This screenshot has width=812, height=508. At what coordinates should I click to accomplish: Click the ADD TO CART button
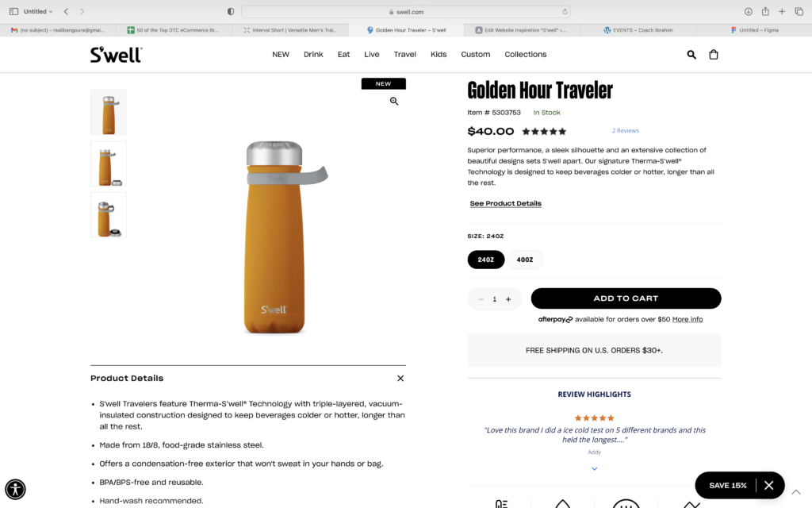pyautogui.click(x=626, y=298)
